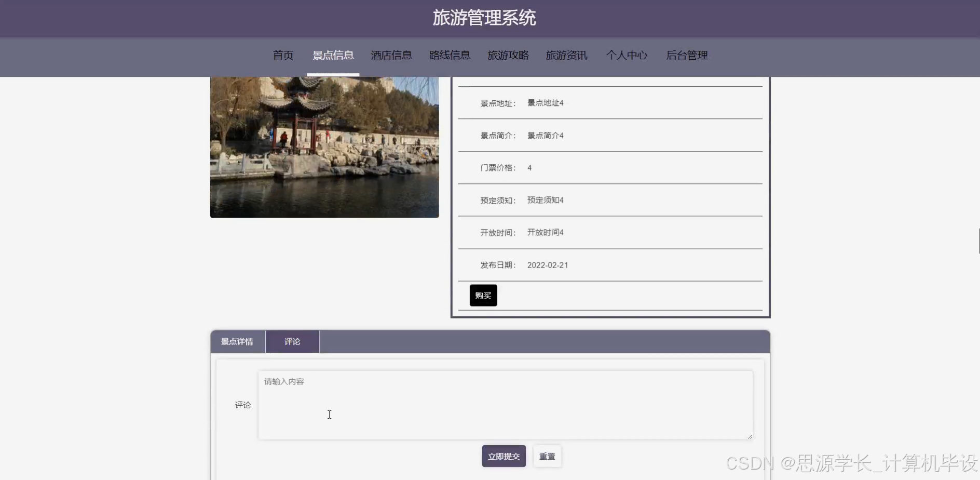Open the 酒店信息 nav item

(x=391, y=55)
